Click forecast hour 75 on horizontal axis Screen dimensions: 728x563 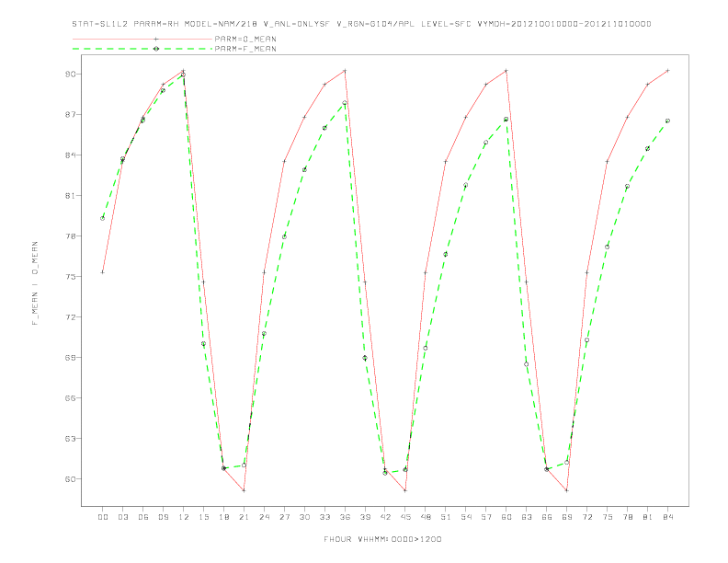pyautogui.click(x=608, y=517)
